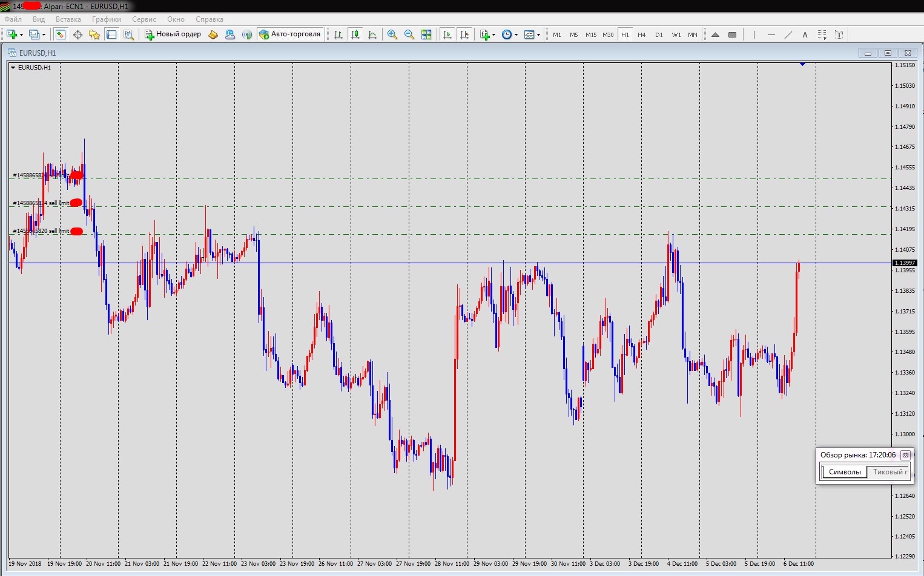924x576 pixels.
Task: Select the text label 'A' tool
Action: 805,35
